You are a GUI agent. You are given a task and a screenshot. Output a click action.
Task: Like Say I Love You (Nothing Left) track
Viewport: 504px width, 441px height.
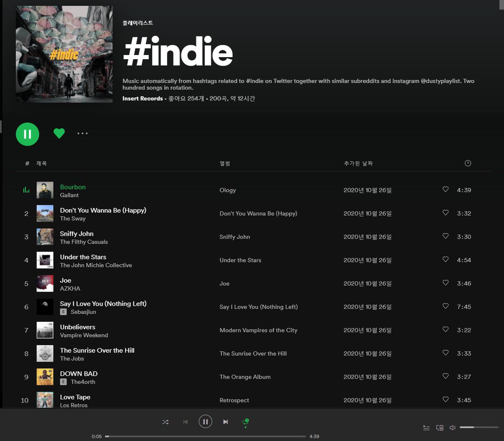click(x=446, y=306)
